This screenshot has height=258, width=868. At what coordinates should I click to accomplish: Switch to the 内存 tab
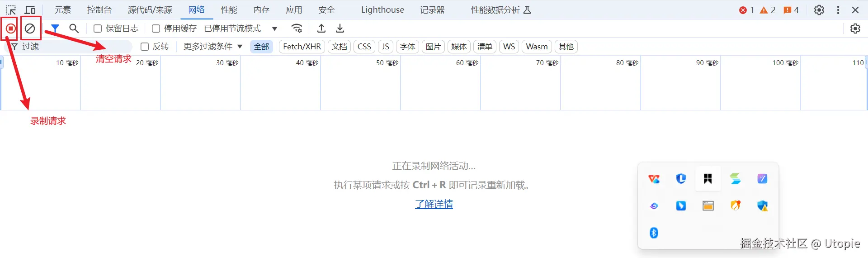(262, 10)
